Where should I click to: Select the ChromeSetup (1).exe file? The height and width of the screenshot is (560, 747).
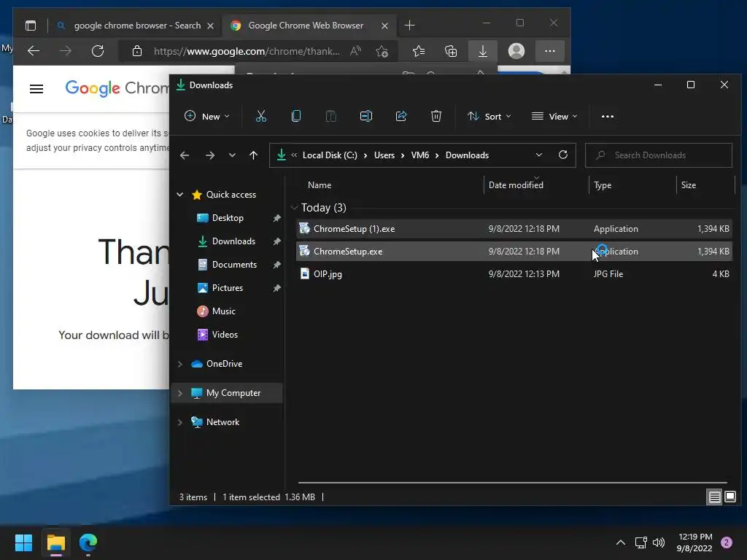514,228
